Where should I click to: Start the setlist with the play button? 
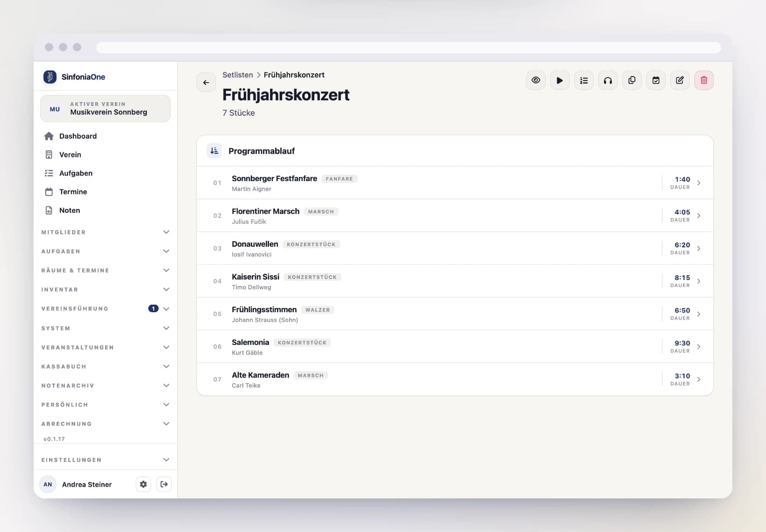coord(560,80)
